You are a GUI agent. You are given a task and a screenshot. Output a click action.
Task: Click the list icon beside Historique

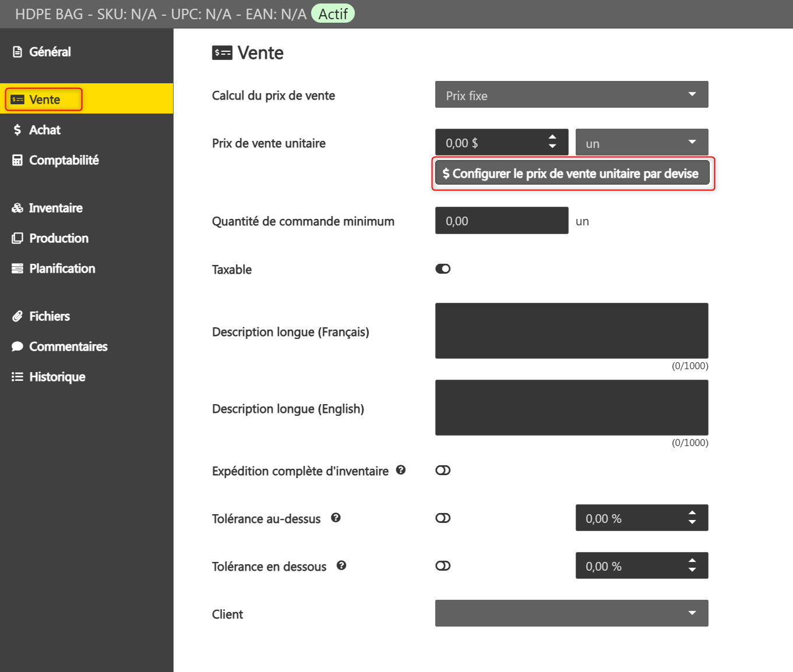17,377
